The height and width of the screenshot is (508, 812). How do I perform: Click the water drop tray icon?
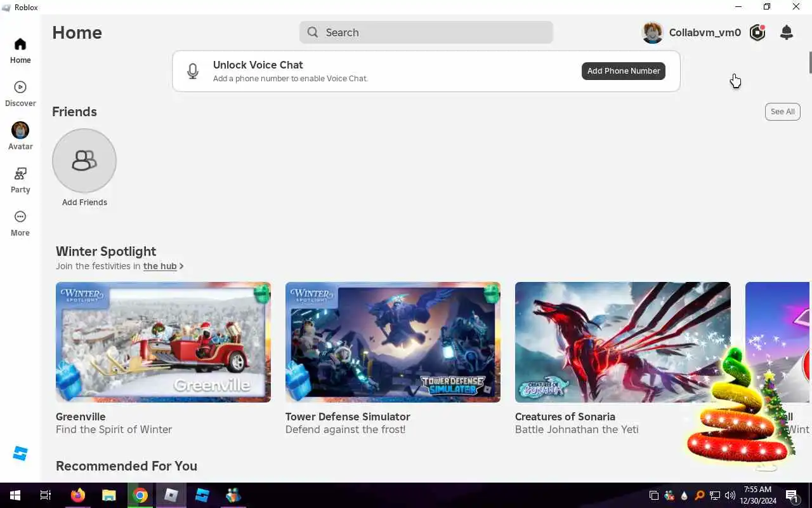pos(684,495)
